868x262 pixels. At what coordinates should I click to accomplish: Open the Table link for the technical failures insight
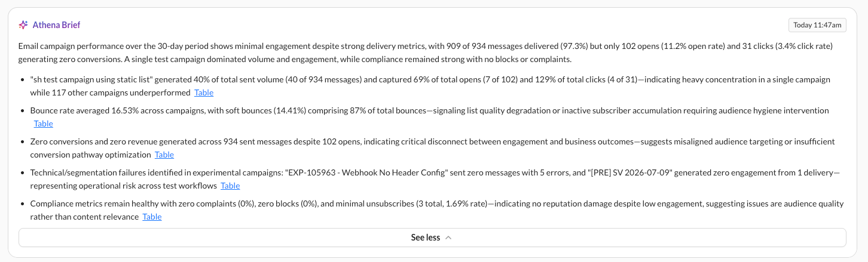[230, 186]
